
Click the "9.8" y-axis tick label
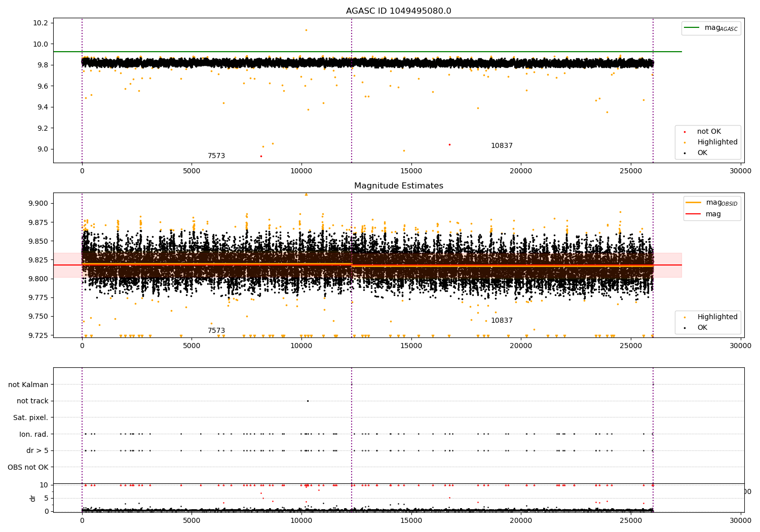point(43,65)
